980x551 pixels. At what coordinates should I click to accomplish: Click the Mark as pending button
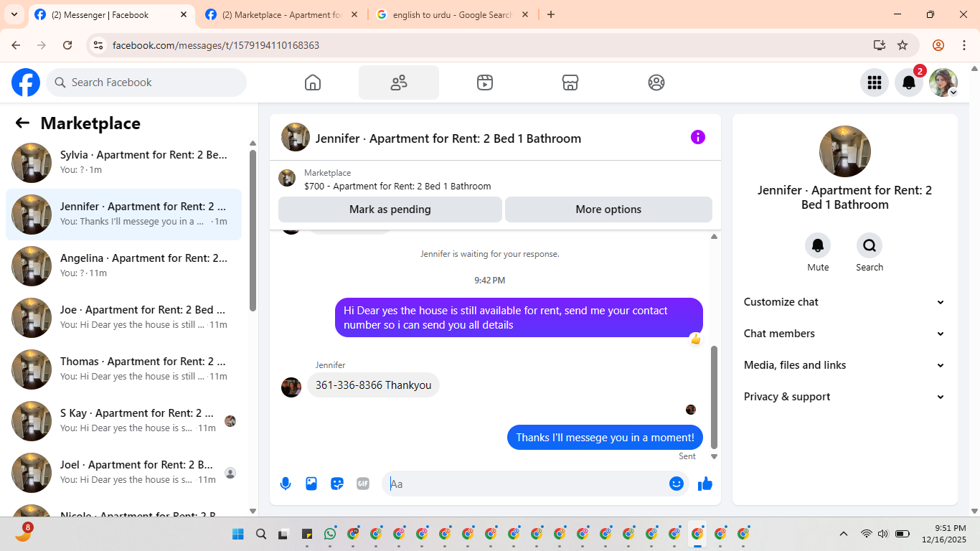(x=390, y=209)
